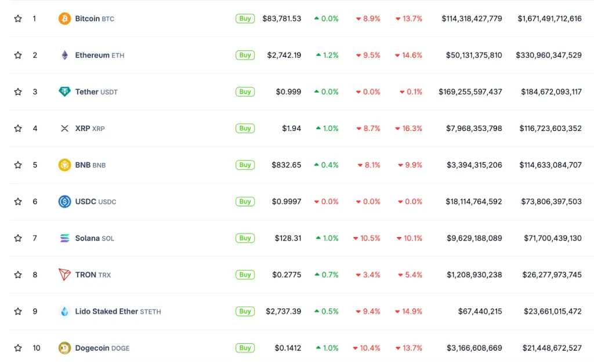Click the TRON logo icon
Viewport: 594px width, 364px height.
pyautogui.click(x=64, y=275)
